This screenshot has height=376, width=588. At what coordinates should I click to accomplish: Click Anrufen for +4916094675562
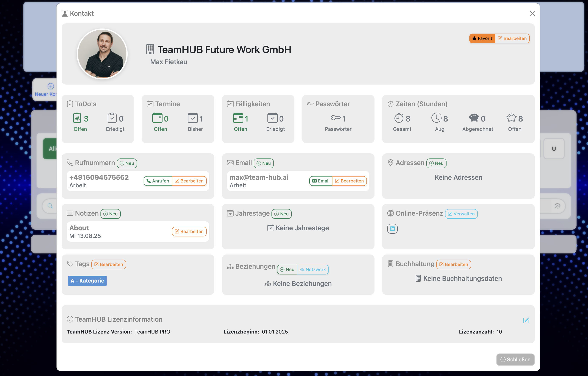[158, 181]
